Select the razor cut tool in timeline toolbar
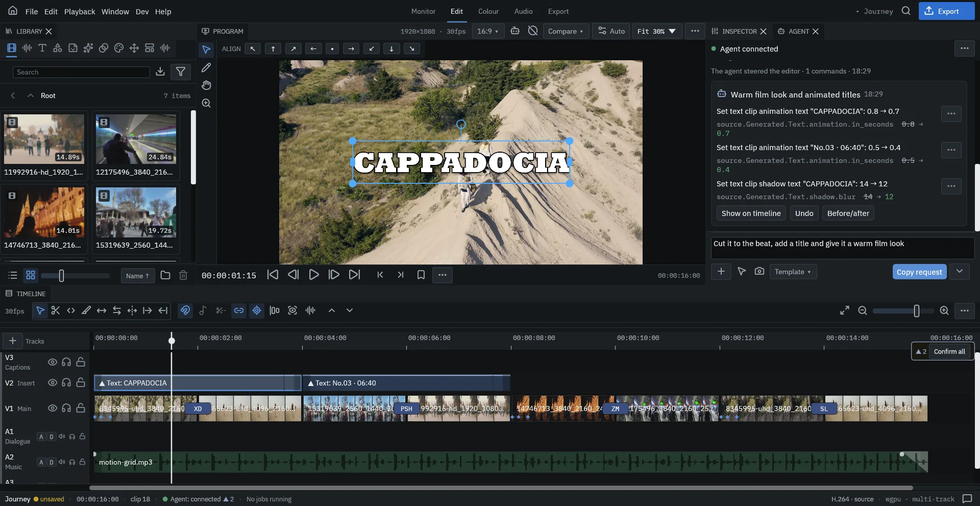This screenshot has height=506, width=980. (56, 310)
